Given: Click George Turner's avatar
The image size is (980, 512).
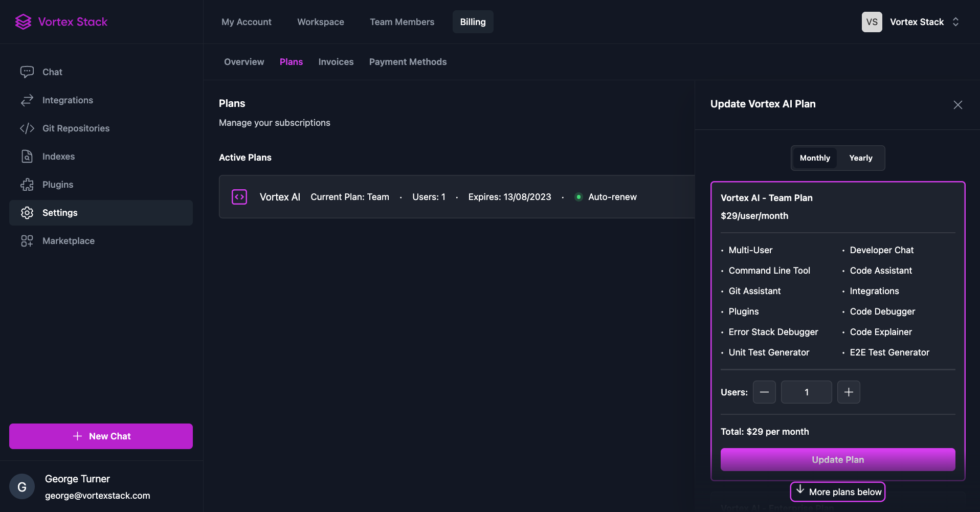Looking at the screenshot, I should click(x=22, y=487).
